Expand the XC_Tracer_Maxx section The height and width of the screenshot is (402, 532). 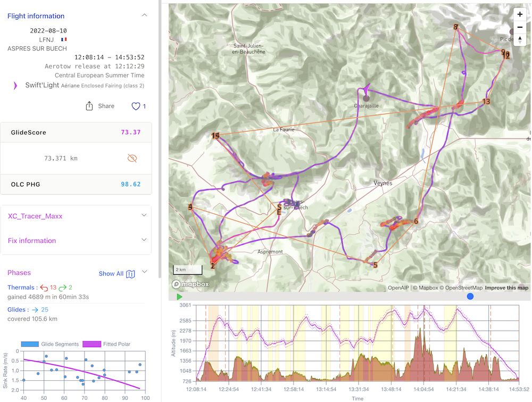pyautogui.click(x=144, y=216)
